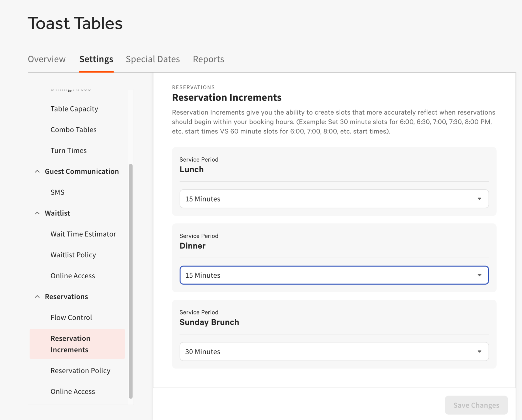Select SMS under Guest Communication
This screenshot has height=420, width=522.
click(x=57, y=192)
